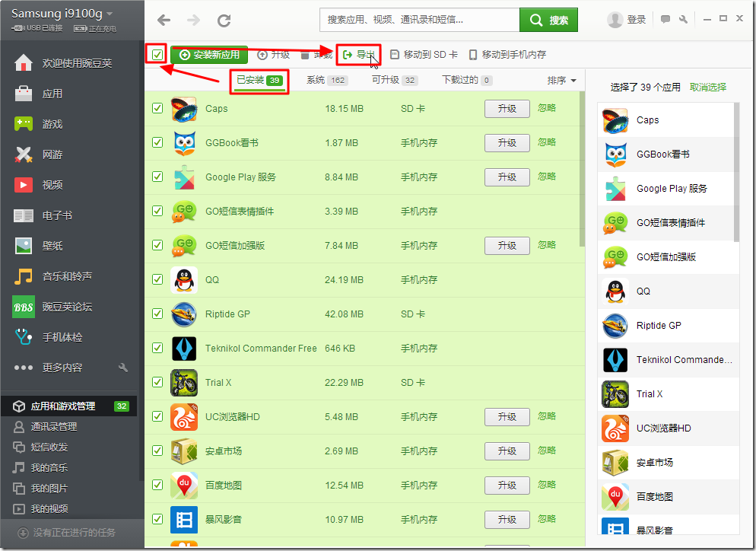
Task: Open 应用和游戏管理 in the sidebar
Action: point(69,406)
